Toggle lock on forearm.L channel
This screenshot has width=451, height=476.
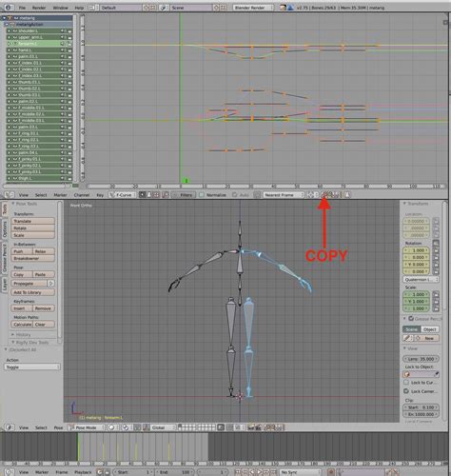[69, 44]
